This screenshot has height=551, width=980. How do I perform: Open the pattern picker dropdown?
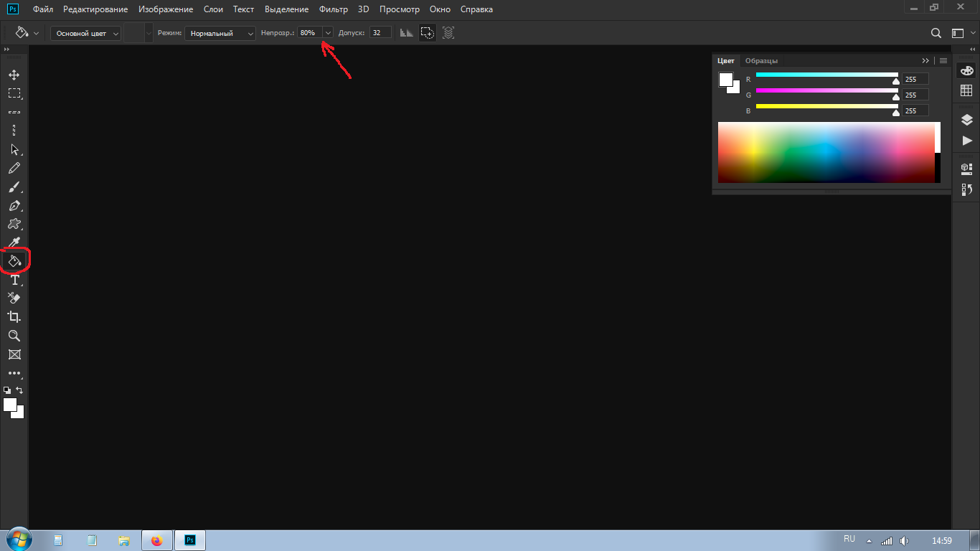[x=149, y=33]
